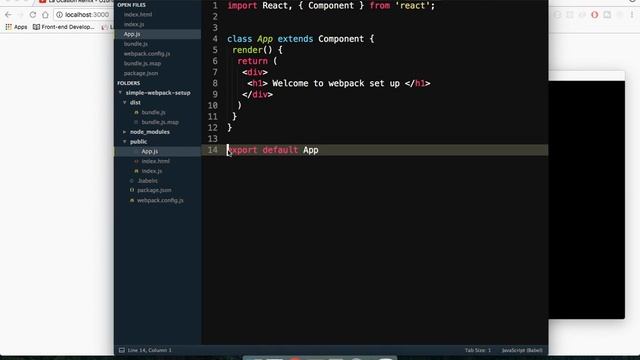Select the dist folder label
Viewport: 640px width, 360px height.
coord(135,102)
